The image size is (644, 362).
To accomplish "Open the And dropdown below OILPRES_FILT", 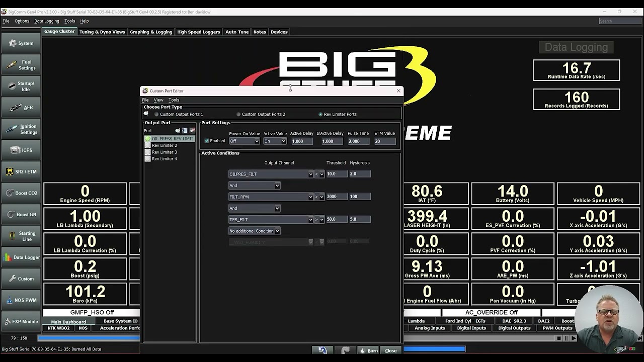I will [254, 186].
